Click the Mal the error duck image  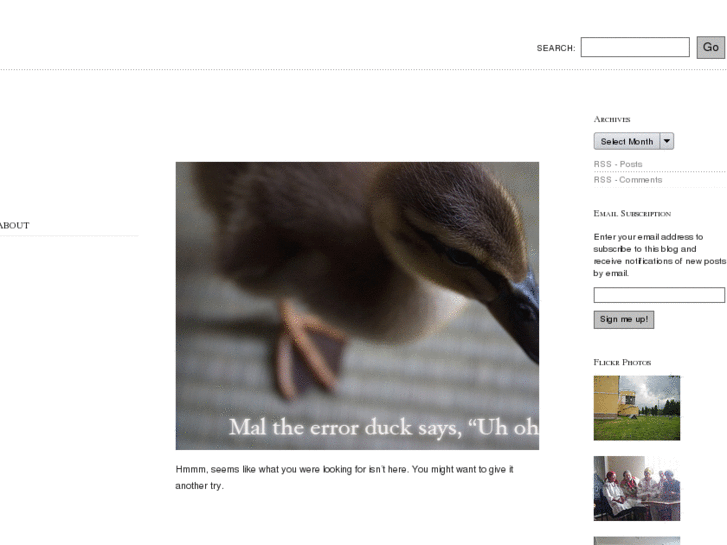tap(357, 306)
